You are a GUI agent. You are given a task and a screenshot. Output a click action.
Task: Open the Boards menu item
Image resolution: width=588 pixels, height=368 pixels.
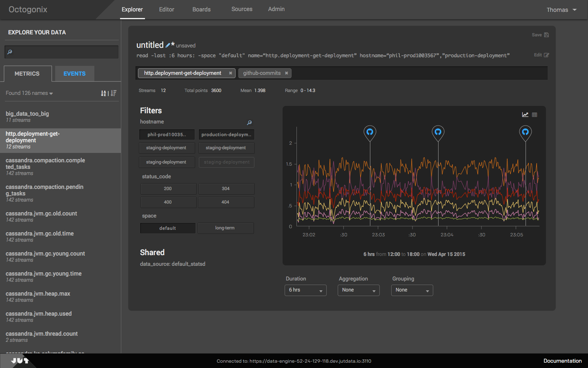click(201, 9)
